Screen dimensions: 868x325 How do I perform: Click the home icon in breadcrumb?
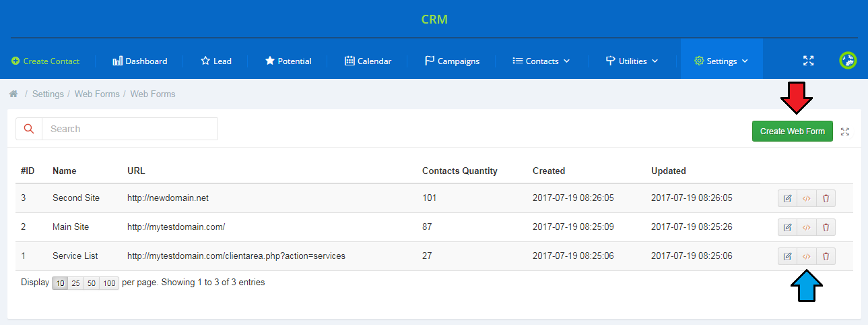pyautogui.click(x=13, y=94)
